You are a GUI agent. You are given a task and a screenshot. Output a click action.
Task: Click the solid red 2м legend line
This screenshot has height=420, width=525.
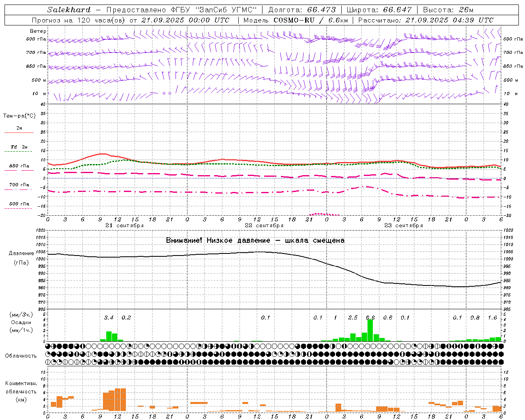coord(19,132)
